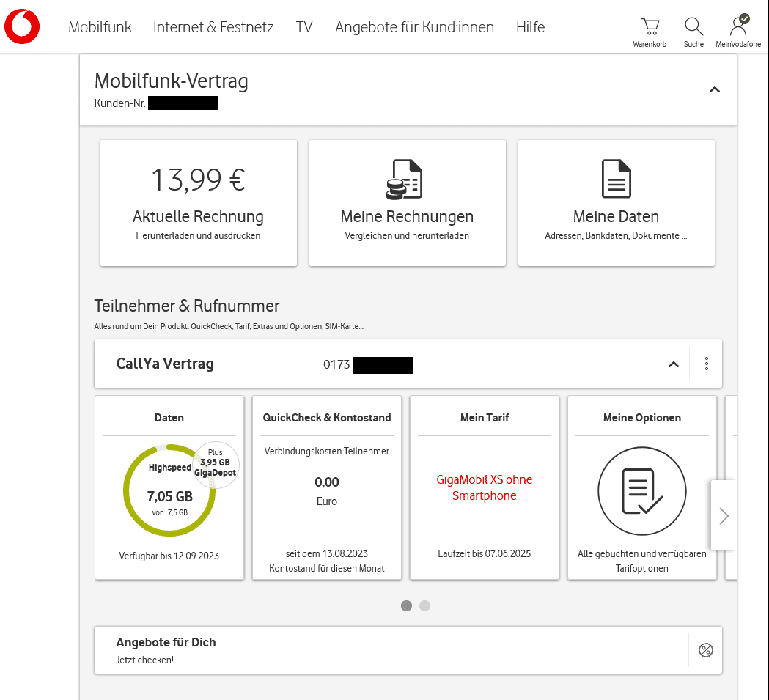769x700 pixels.
Task: Click the 'Kunden-Nr.' label
Action: coord(119,103)
